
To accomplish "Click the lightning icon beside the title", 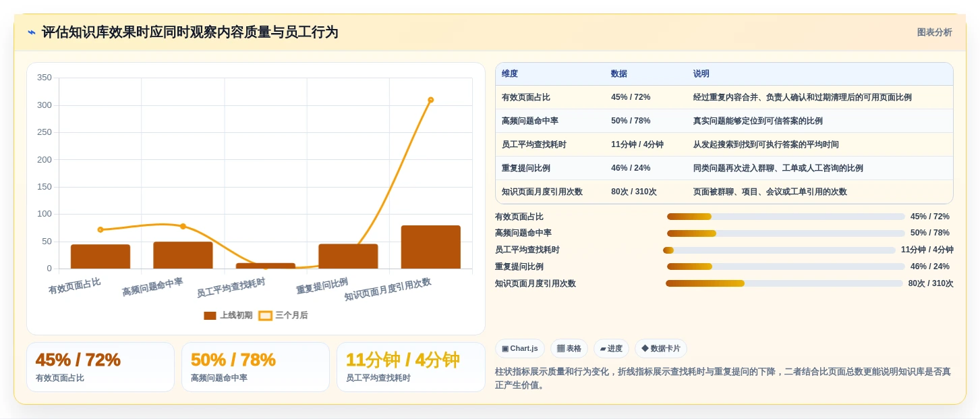I will pos(32,32).
